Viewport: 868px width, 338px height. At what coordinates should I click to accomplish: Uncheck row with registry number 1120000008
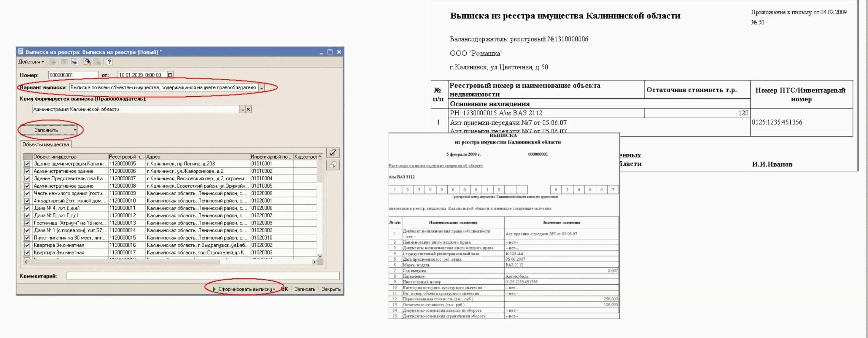27,186
